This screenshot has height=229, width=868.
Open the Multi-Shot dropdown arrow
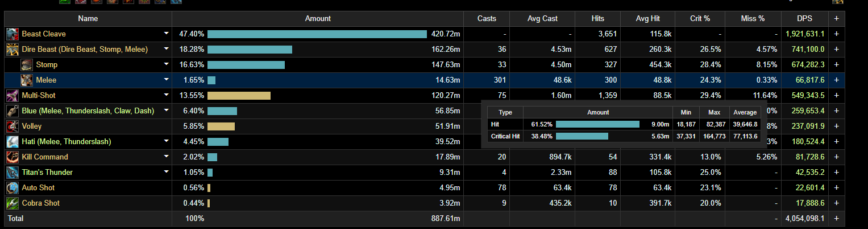pos(167,96)
